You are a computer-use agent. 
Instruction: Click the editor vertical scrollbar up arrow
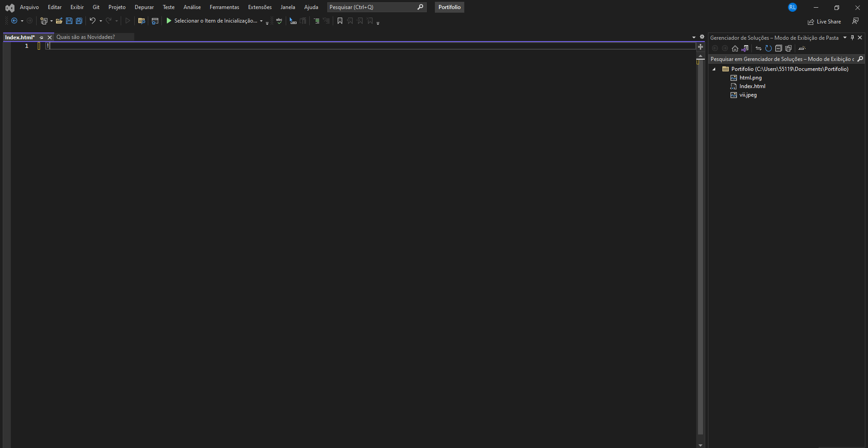pyautogui.click(x=701, y=56)
